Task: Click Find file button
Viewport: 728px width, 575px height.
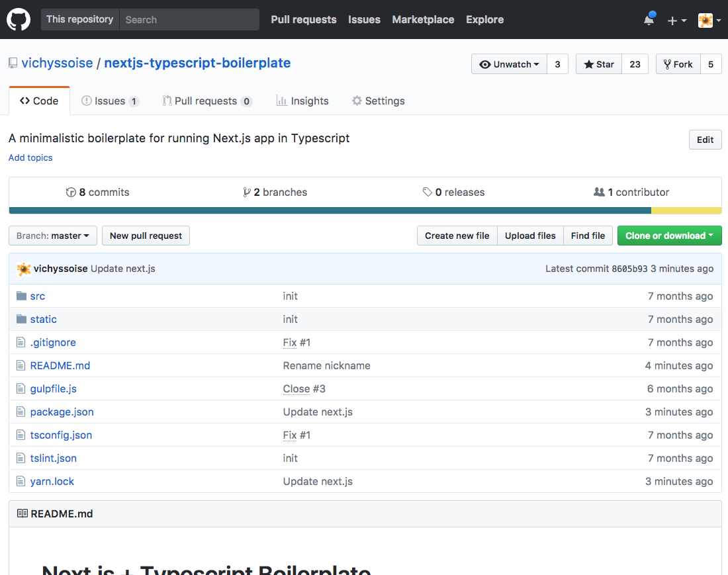Action: pos(588,236)
